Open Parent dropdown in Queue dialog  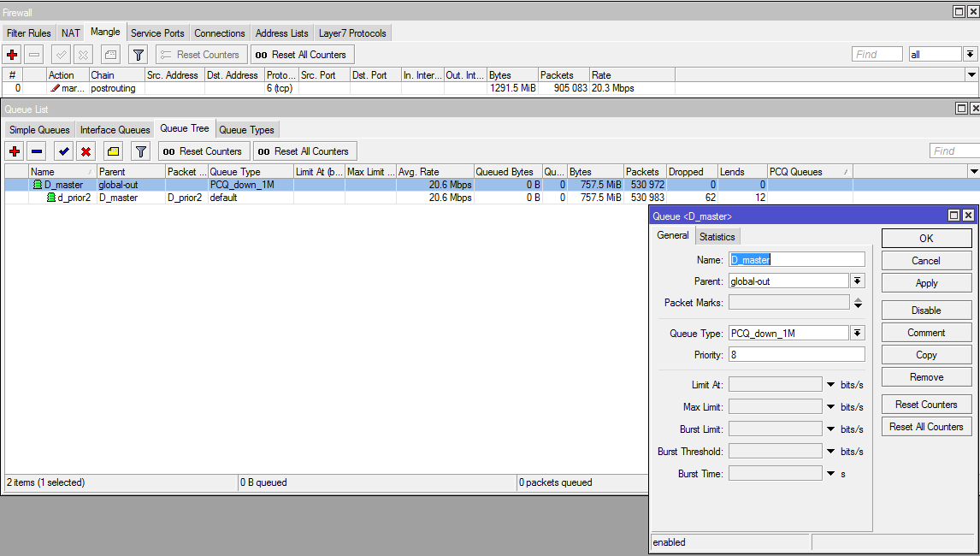pyautogui.click(x=858, y=281)
